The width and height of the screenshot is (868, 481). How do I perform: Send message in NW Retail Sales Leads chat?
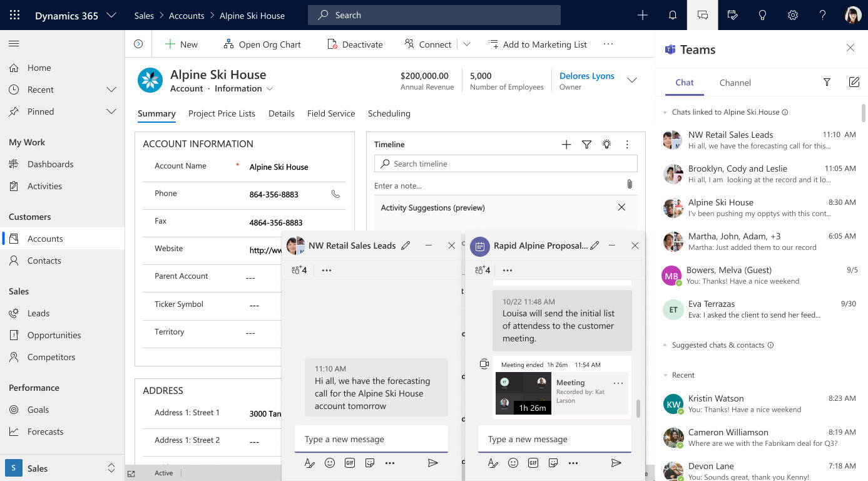[x=432, y=463]
